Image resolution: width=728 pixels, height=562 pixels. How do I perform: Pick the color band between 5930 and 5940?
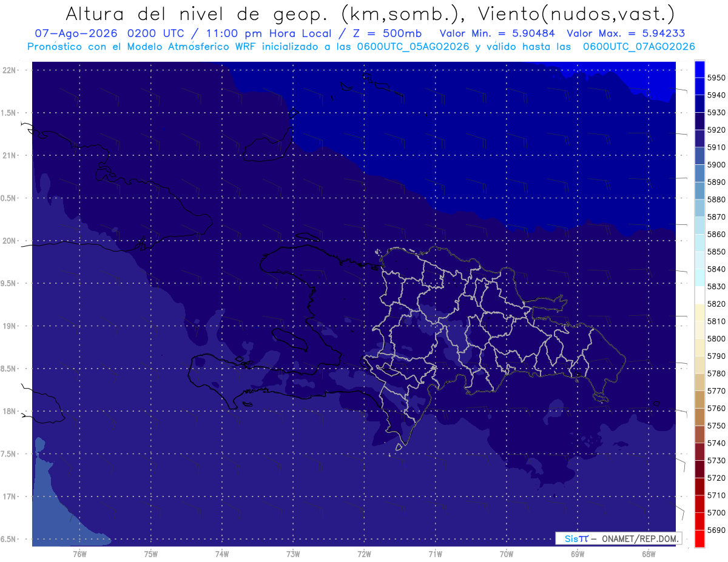tap(699, 104)
